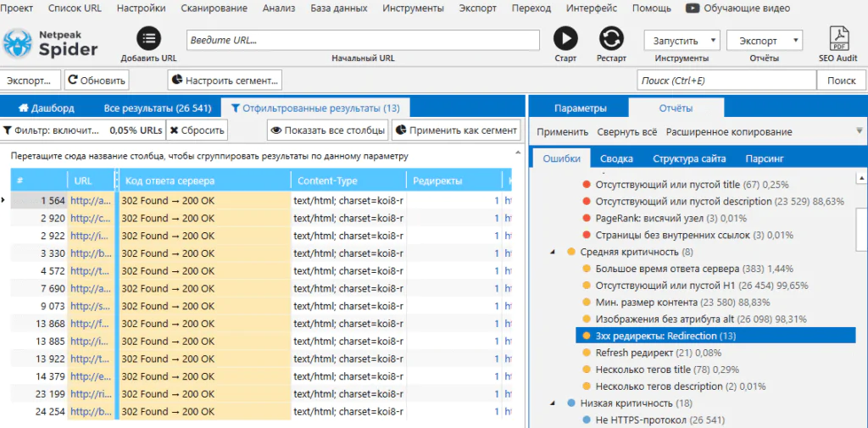Select Страницы без внутренних ссылок issue
The image size is (868, 428).
(x=694, y=236)
